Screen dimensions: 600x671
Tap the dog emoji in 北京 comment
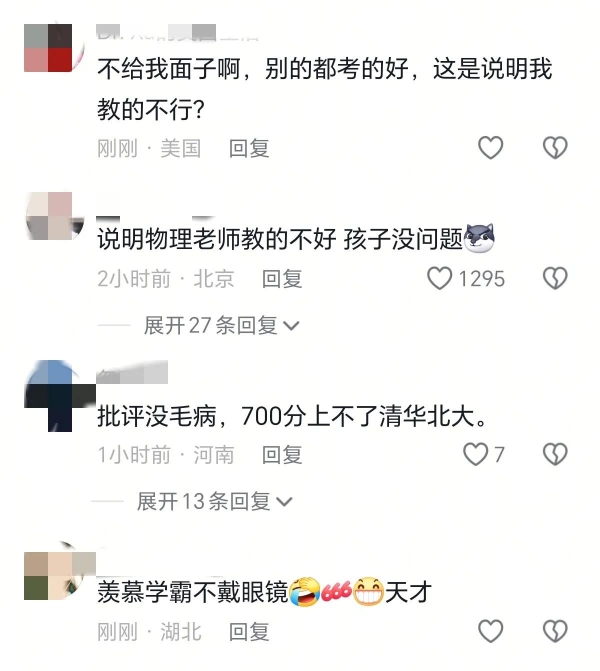[479, 238]
